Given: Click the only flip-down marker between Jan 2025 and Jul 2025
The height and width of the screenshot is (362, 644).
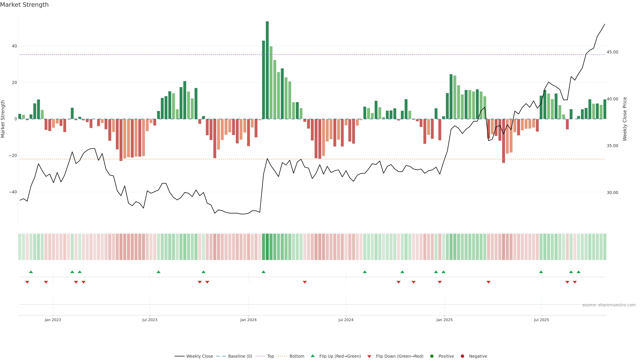Looking at the screenshot, I should (489, 282).
